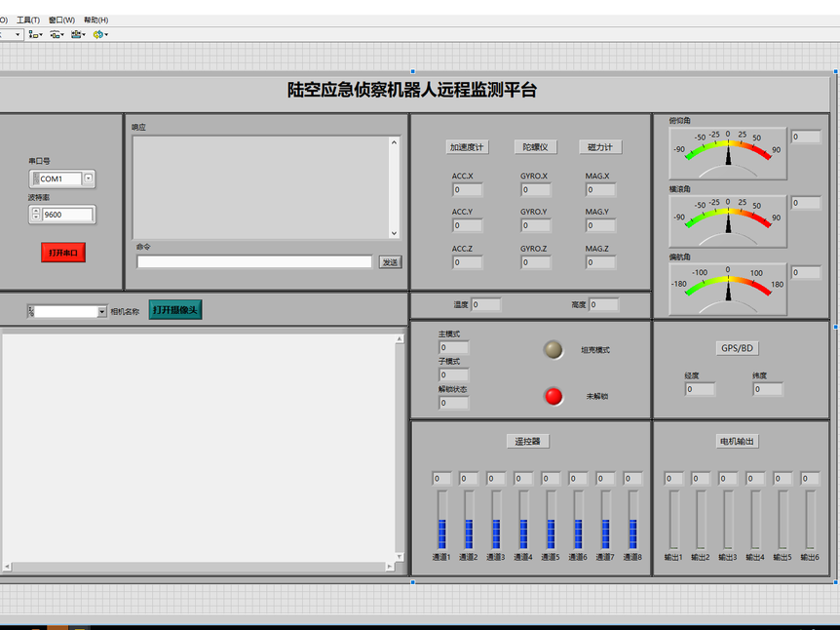Screen dimensions: 840x630
Task: Click the ACC.X value field
Action: (467, 189)
